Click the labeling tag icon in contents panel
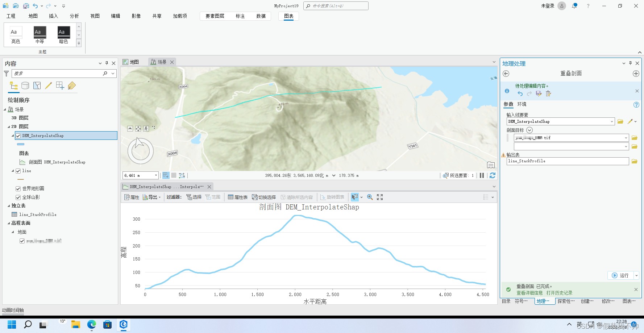The image size is (644, 333). point(72,86)
